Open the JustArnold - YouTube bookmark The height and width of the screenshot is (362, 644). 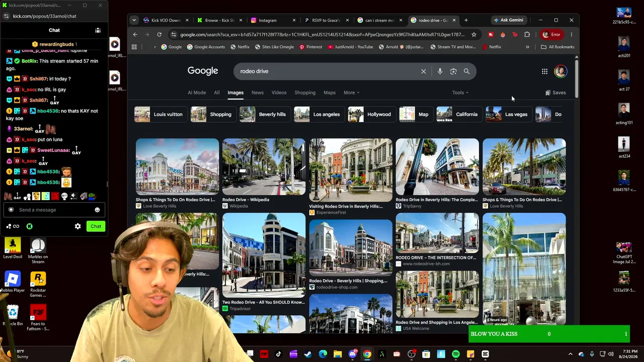[350, 47]
